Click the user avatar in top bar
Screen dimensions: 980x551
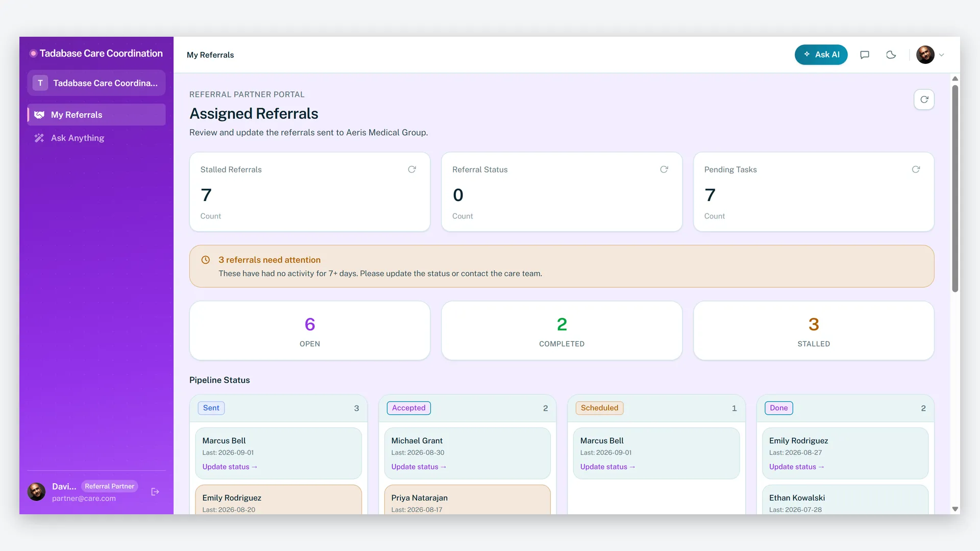[x=925, y=55]
